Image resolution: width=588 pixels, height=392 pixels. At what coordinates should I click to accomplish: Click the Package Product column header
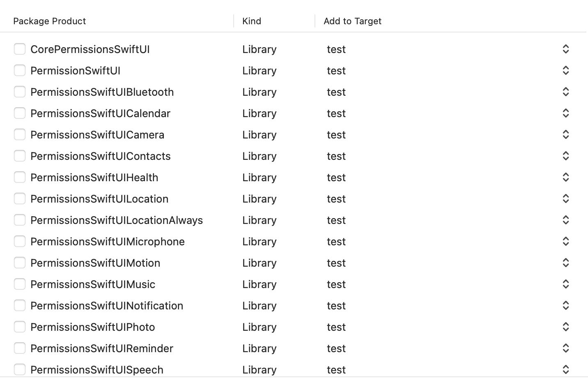pos(50,21)
